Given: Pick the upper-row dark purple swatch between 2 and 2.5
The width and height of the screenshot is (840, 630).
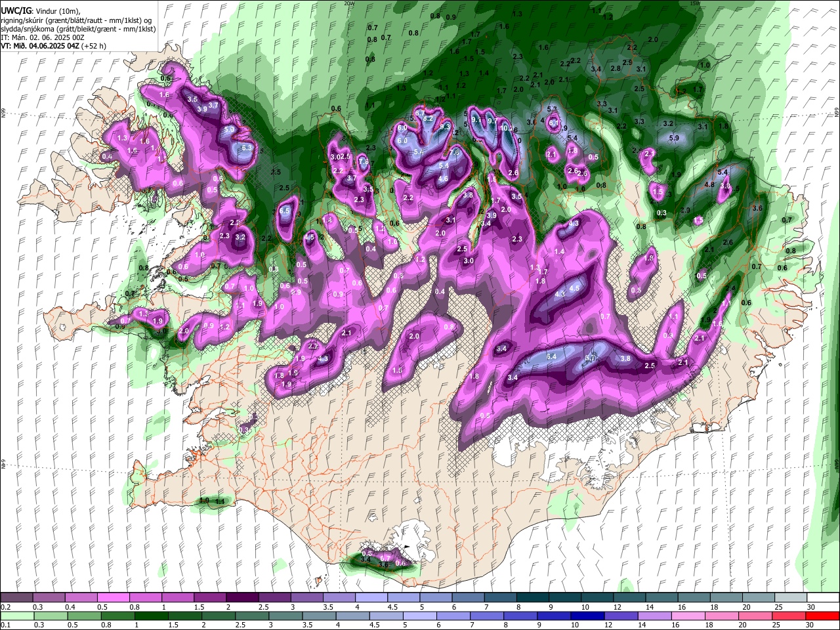Looking at the screenshot, I should point(241,598).
